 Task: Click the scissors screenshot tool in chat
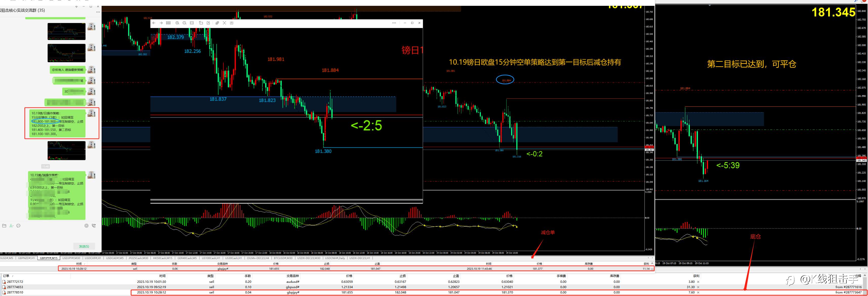[11, 226]
